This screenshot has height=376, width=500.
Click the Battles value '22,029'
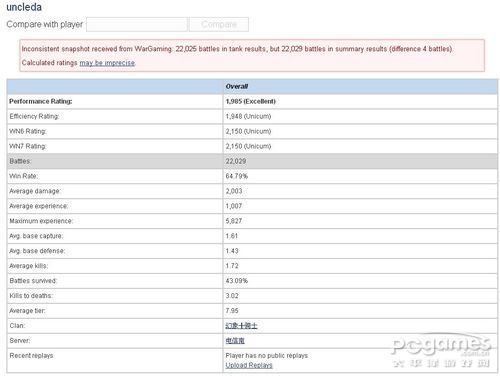tap(236, 161)
